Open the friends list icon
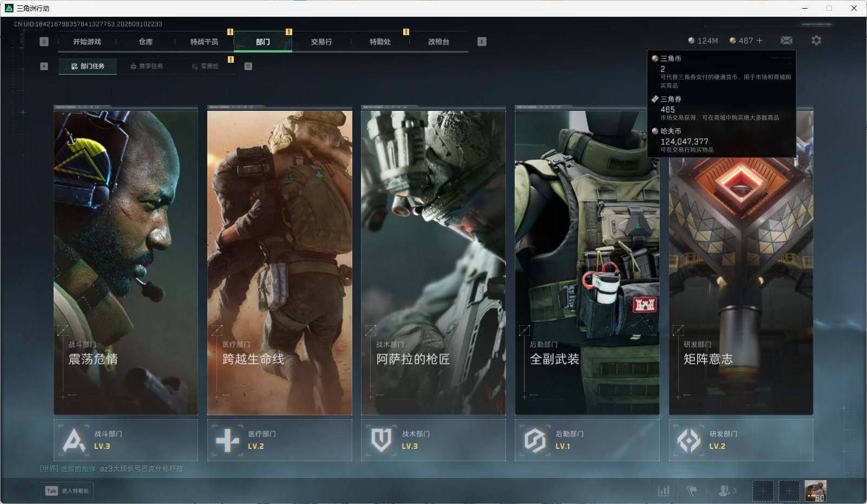Image resolution: width=867 pixels, height=504 pixels. coord(727,490)
